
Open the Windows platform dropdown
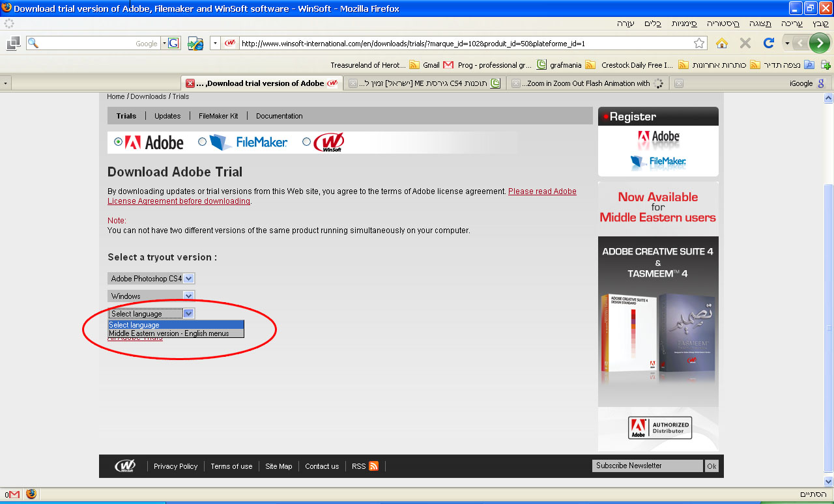coord(151,296)
